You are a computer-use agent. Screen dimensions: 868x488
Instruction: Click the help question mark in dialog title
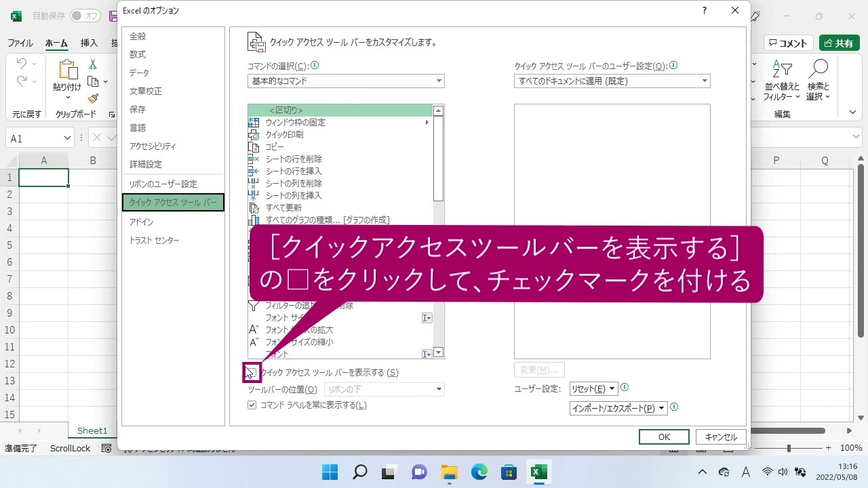coord(705,10)
